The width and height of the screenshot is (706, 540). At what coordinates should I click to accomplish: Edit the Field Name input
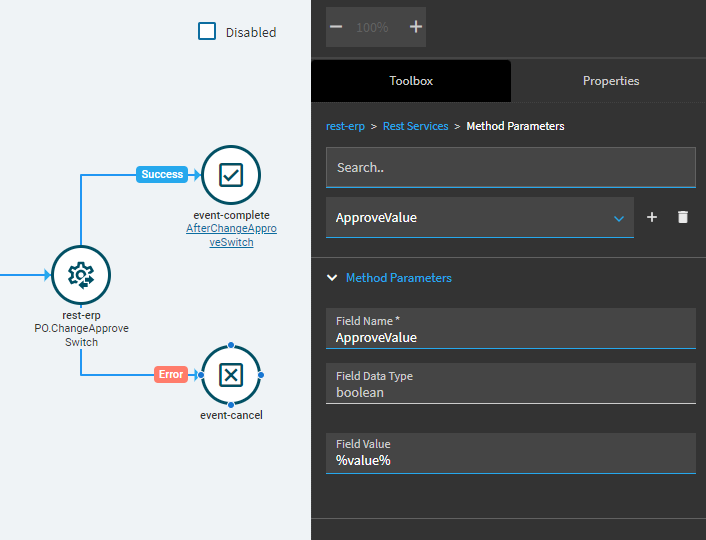(511, 328)
